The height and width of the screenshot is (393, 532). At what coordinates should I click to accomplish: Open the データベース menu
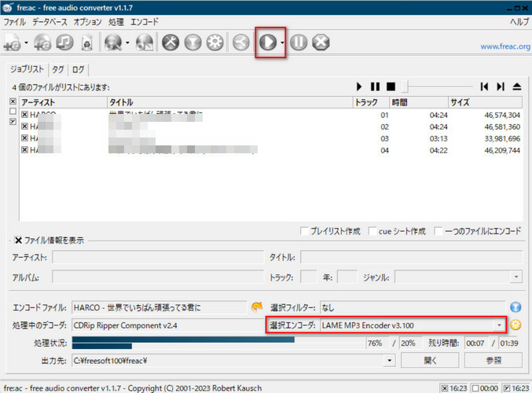[x=50, y=22]
